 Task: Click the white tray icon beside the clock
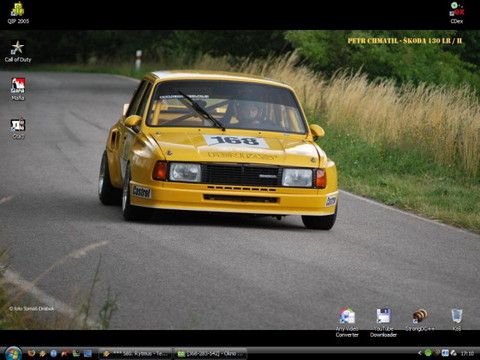453,353
